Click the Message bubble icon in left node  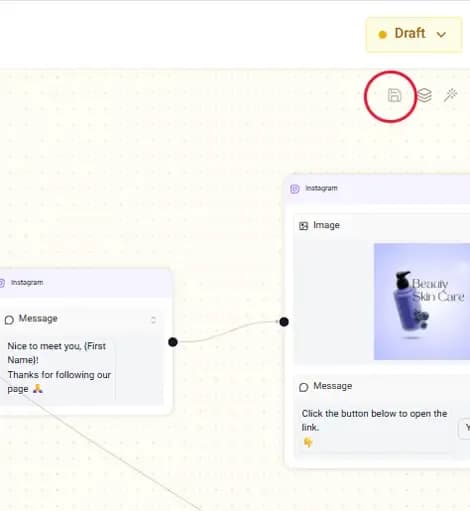coord(9,320)
